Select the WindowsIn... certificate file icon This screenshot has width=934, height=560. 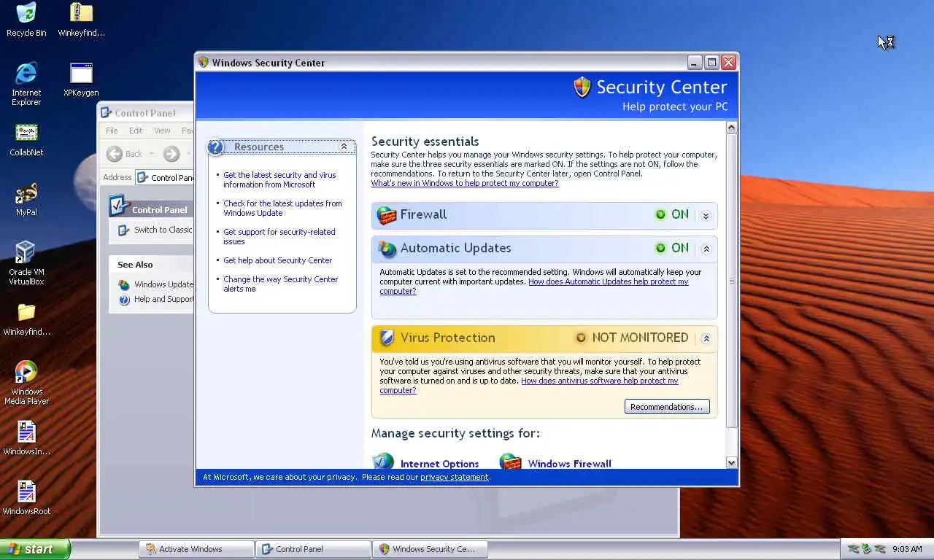[26, 439]
